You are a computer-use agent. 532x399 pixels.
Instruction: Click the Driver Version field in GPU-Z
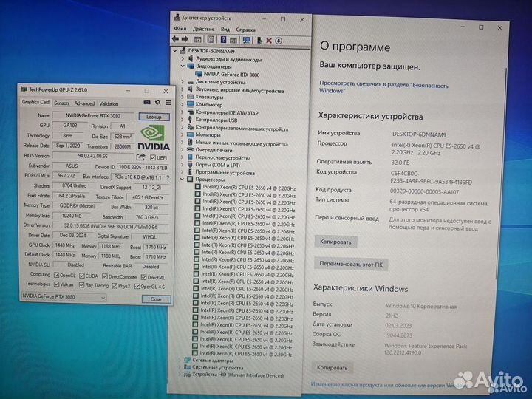tap(110, 226)
